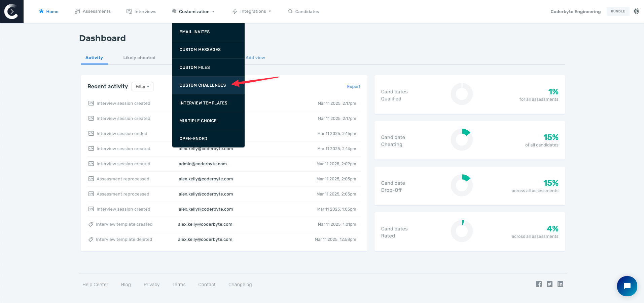The height and width of the screenshot is (303, 644).
Task: Click the Twitter icon in the footer
Action: click(549, 284)
